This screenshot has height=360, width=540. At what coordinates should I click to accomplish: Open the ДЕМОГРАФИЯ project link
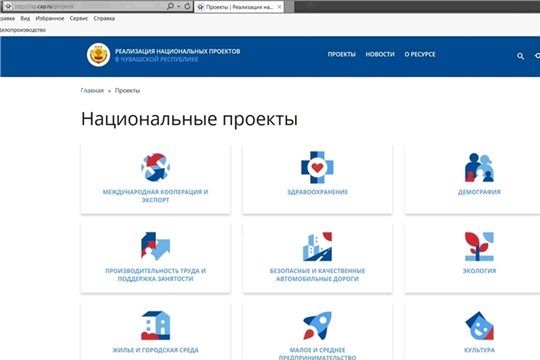479,192
